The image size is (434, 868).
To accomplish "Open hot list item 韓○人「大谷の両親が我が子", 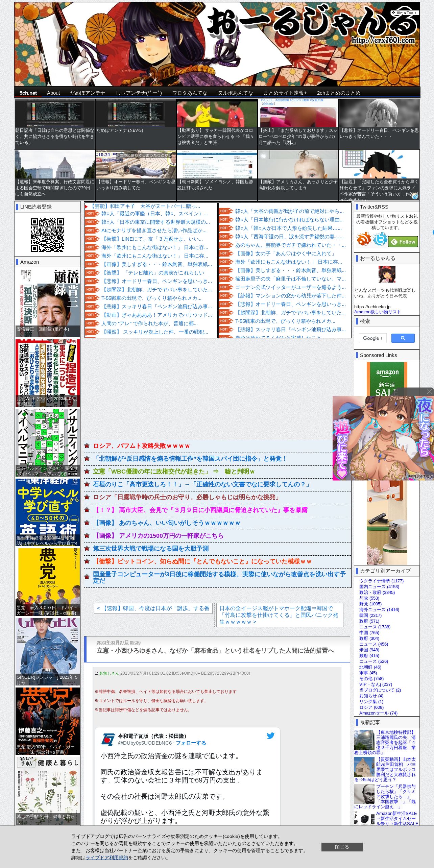I will pyautogui.click(x=289, y=211).
